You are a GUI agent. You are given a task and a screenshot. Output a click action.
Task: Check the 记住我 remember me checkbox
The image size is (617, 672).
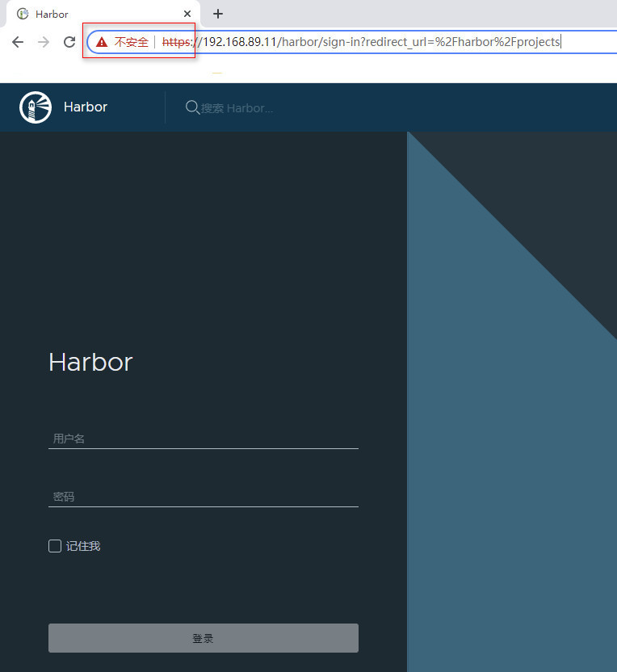(x=55, y=546)
